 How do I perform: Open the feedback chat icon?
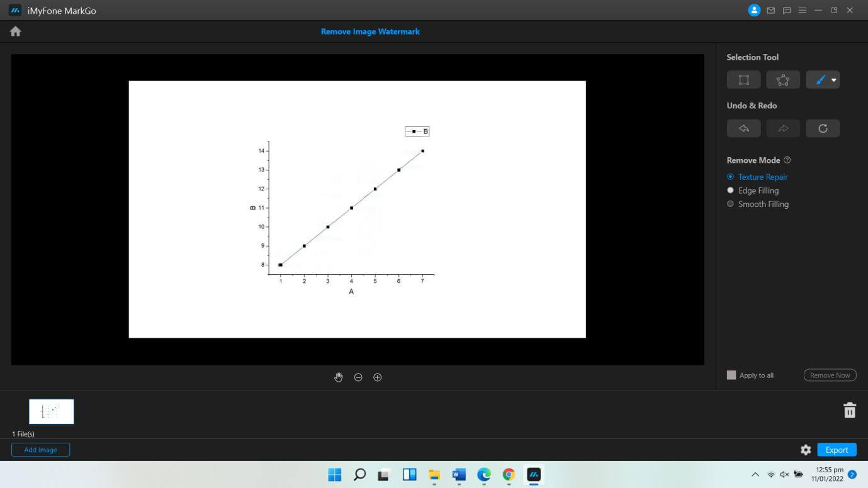point(787,11)
